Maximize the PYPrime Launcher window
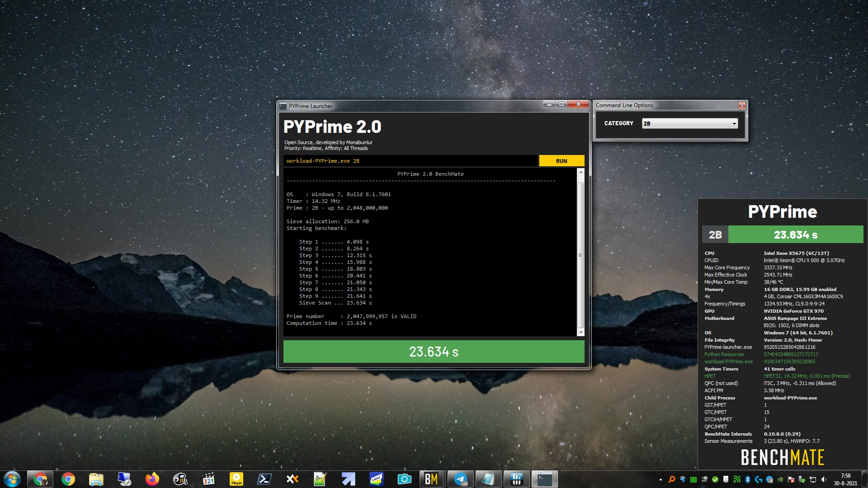 pos(561,104)
